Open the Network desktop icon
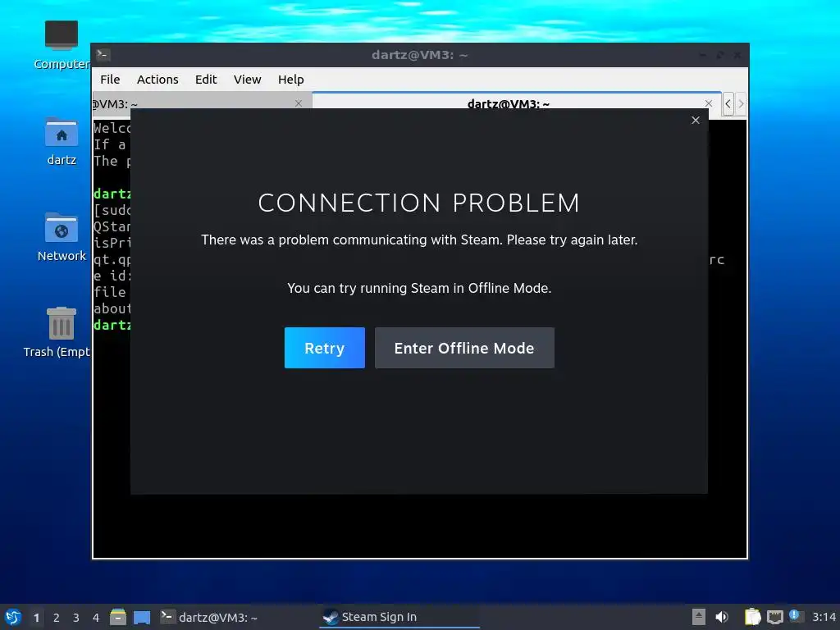This screenshot has height=630, width=840. [x=61, y=237]
